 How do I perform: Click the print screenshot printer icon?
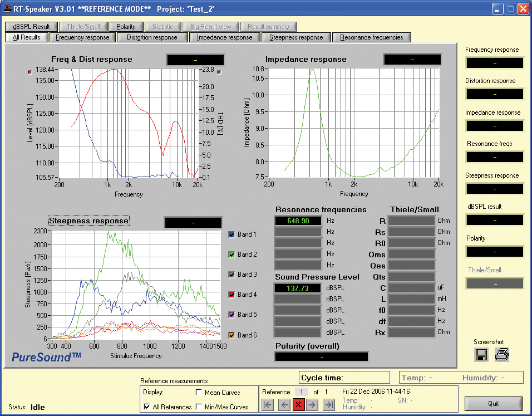point(503,355)
